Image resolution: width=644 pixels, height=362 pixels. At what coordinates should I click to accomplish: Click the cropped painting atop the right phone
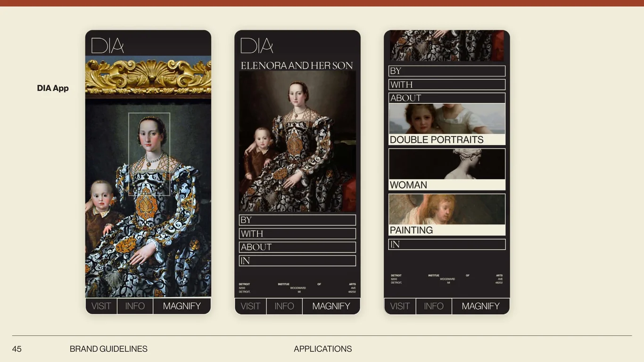(447, 46)
